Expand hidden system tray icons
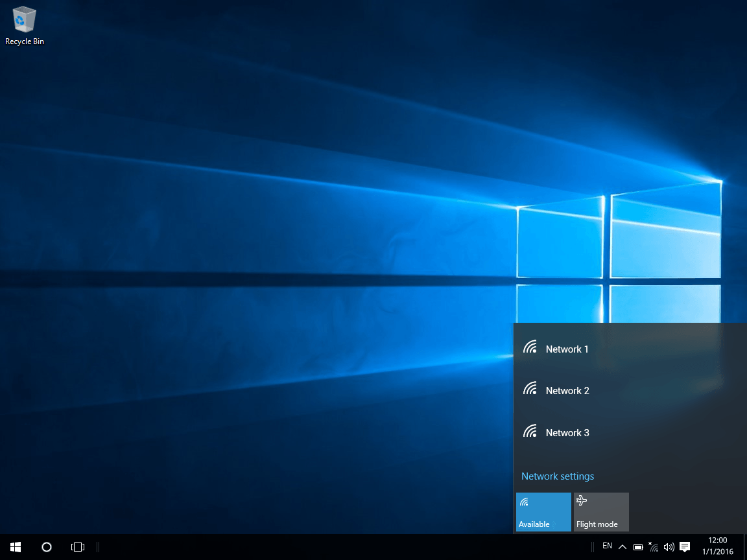The height and width of the screenshot is (560, 747). [622, 546]
